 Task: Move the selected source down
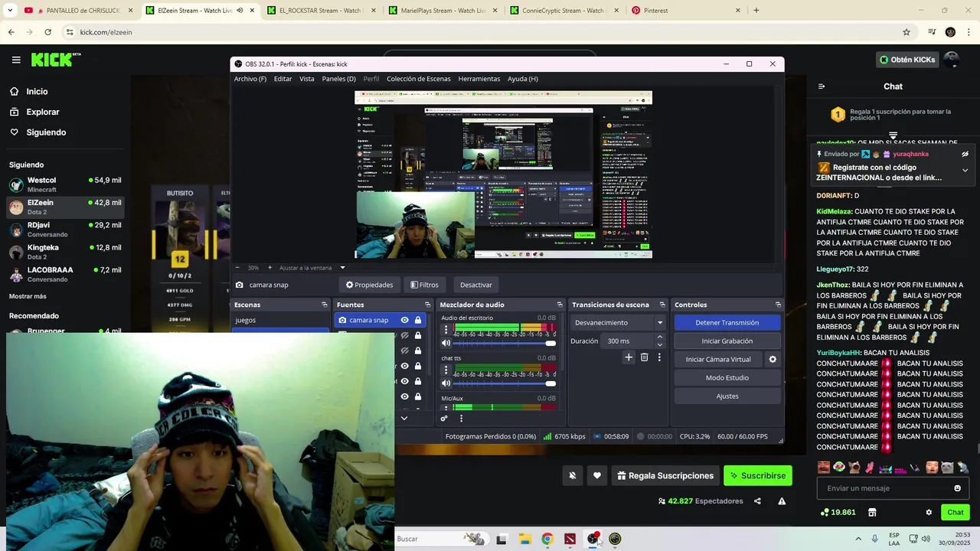(x=404, y=419)
